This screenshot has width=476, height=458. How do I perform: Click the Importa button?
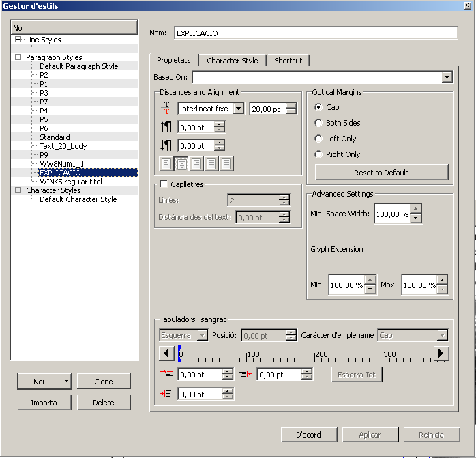pyautogui.click(x=44, y=403)
